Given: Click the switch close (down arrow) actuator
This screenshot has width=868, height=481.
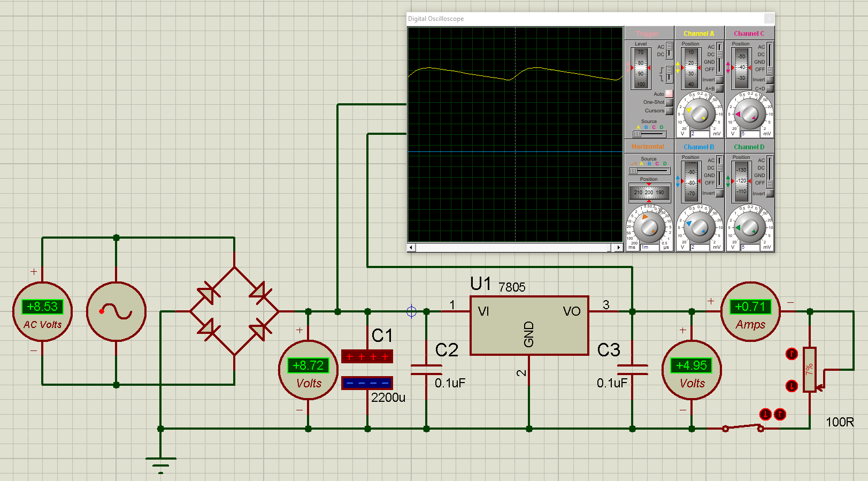Looking at the screenshot, I should (x=765, y=414).
